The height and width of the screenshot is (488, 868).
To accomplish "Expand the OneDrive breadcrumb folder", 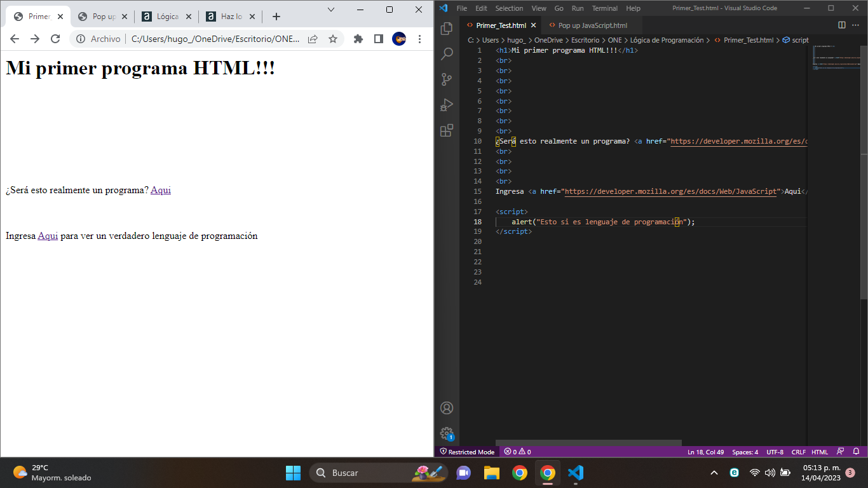I will (548, 40).
